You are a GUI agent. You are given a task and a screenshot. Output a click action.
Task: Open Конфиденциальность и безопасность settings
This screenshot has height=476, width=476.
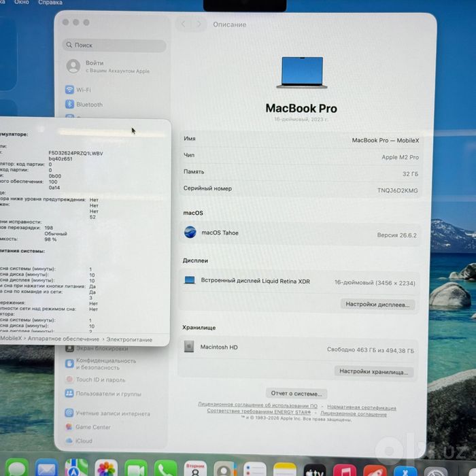[x=101, y=364]
